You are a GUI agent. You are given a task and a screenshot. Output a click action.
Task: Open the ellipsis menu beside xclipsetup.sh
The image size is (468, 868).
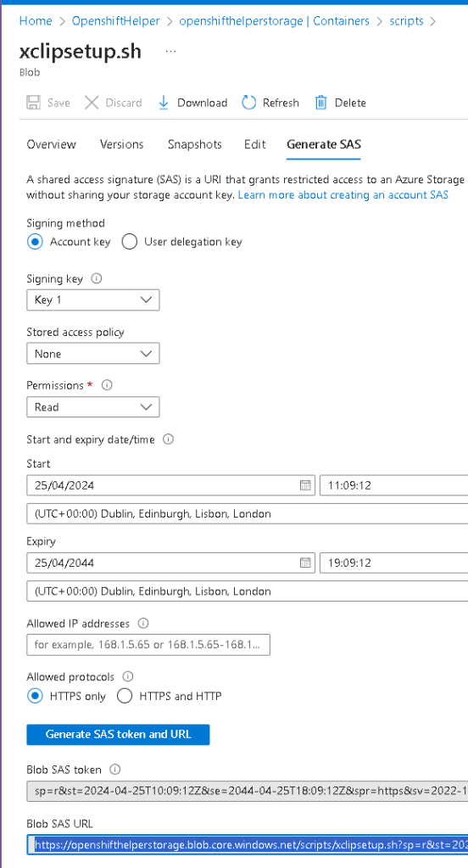(x=170, y=51)
